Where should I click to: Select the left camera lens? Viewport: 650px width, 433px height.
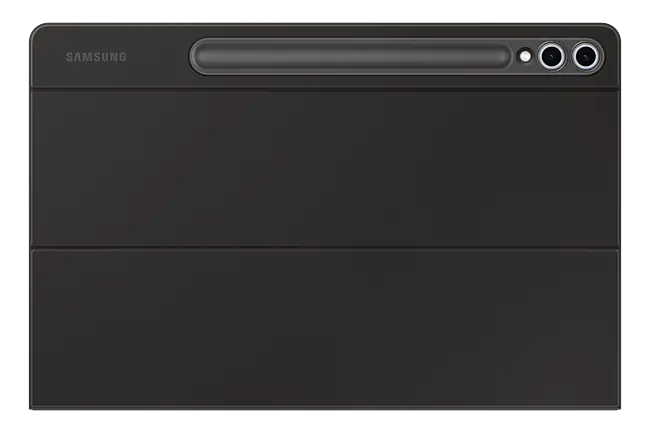pos(551,56)
